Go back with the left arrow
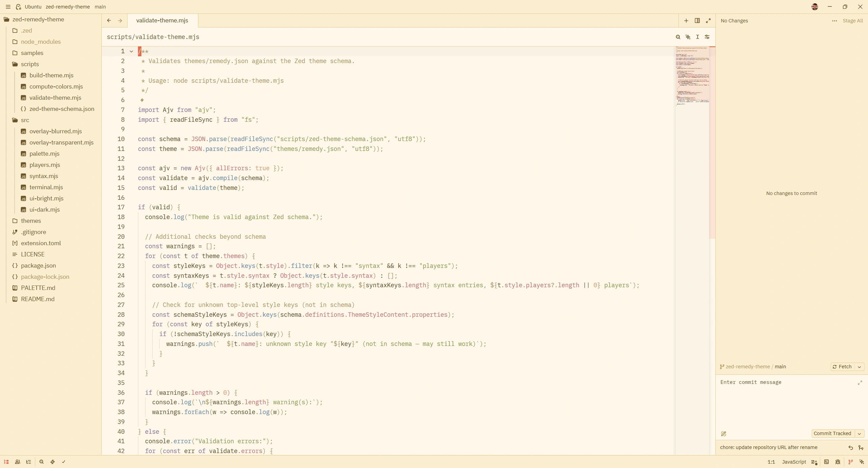 (109, 21)
